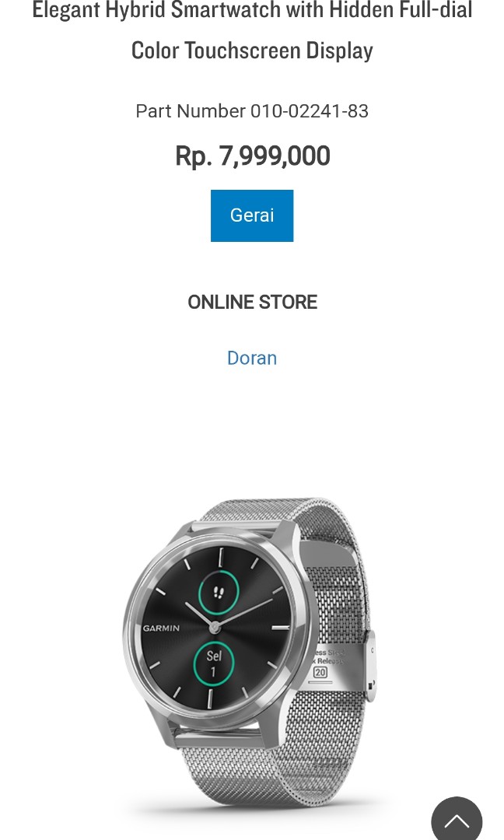
Task: Click the 'Sel 1' date circle on the dial
Action: 213,663
